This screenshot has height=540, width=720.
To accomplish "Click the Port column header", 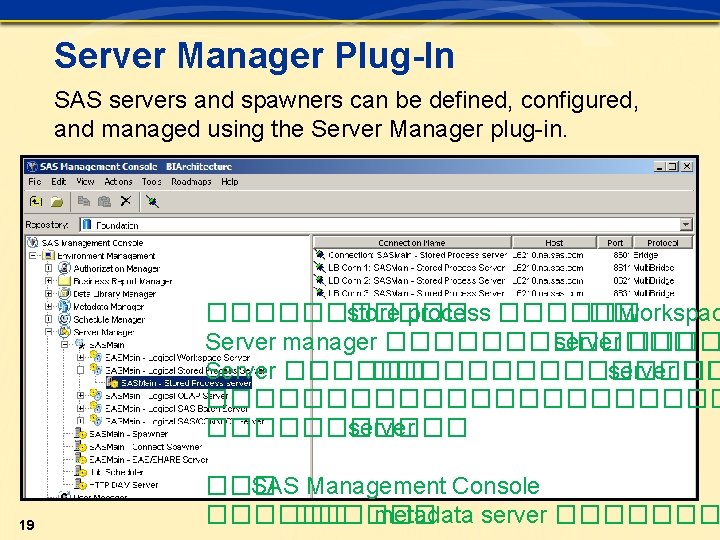I will coord(615,242).
